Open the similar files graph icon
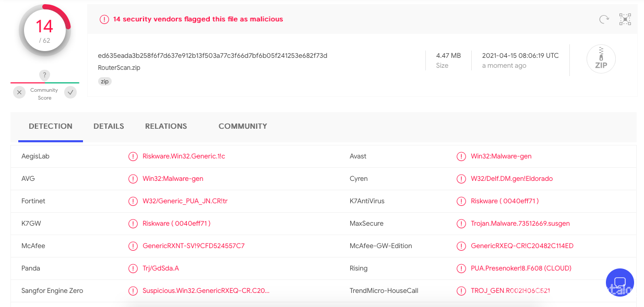Viewport: 644px width, 307px height. (625, 19)
